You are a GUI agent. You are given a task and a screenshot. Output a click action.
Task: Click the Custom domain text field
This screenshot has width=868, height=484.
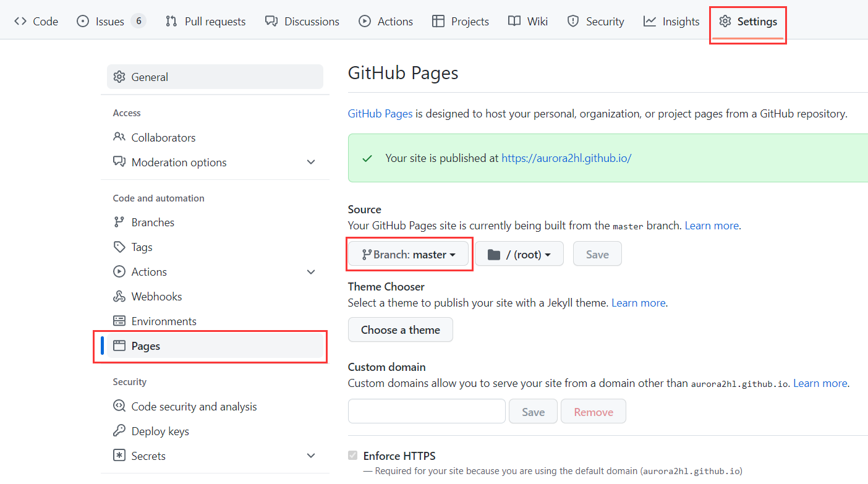click(x=427, y=412)
